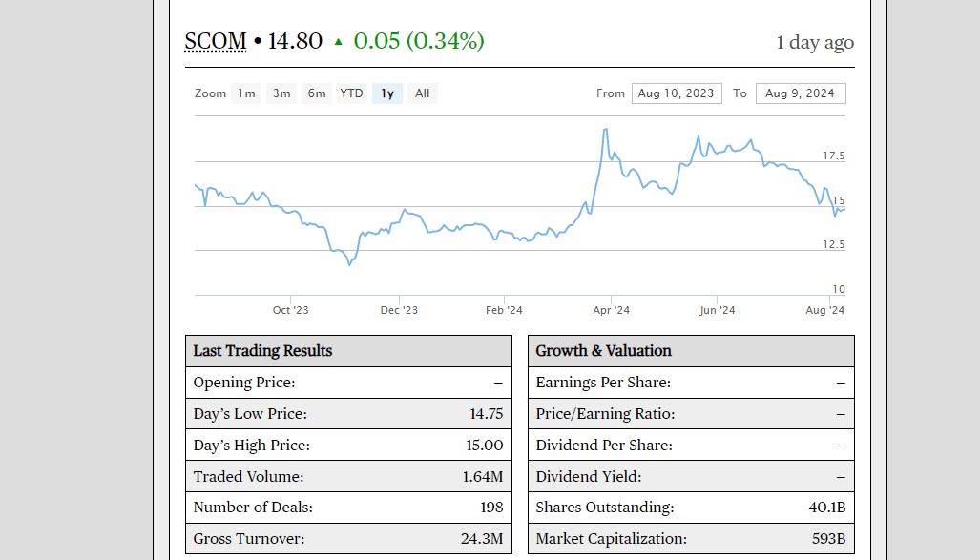Click the Last Trading Results header
Viewport: 980px width, 560px height.
(x=264, y=350)
